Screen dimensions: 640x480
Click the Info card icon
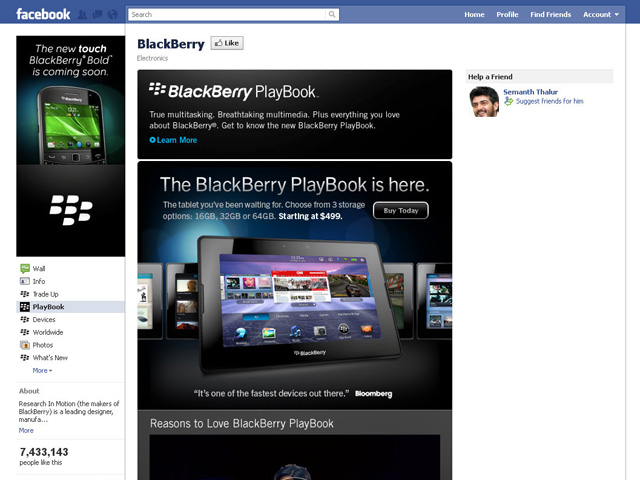(x=25, y=281)
